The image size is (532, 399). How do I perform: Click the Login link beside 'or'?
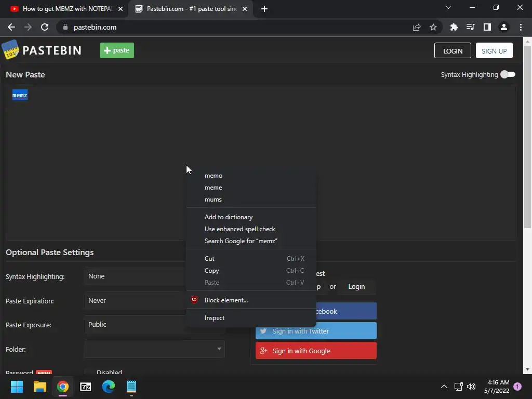tap(356, 287)
